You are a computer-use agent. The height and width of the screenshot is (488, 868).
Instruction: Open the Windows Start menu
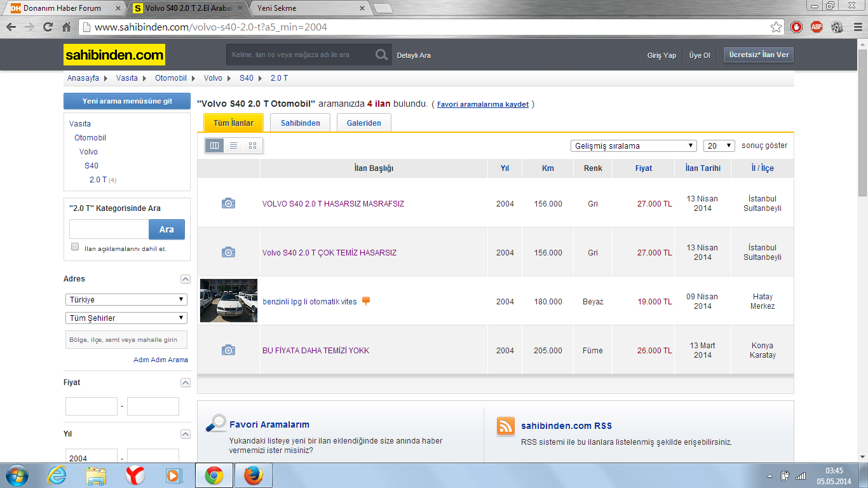(18, 475)
